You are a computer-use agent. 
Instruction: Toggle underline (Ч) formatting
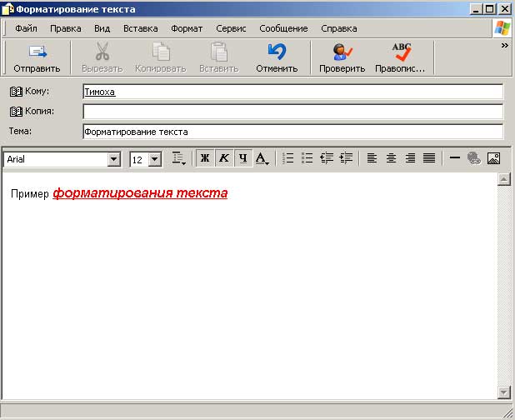[x=242, y=158]
